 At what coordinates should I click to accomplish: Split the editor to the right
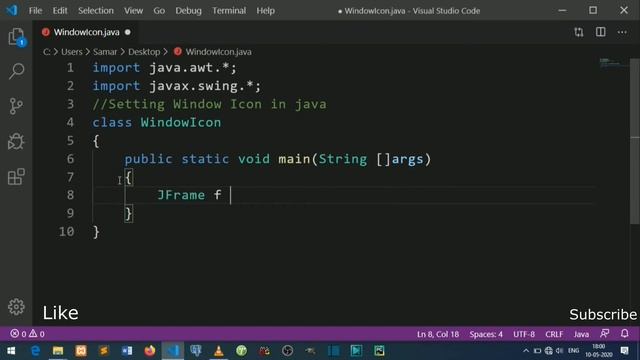pos(600,32)
